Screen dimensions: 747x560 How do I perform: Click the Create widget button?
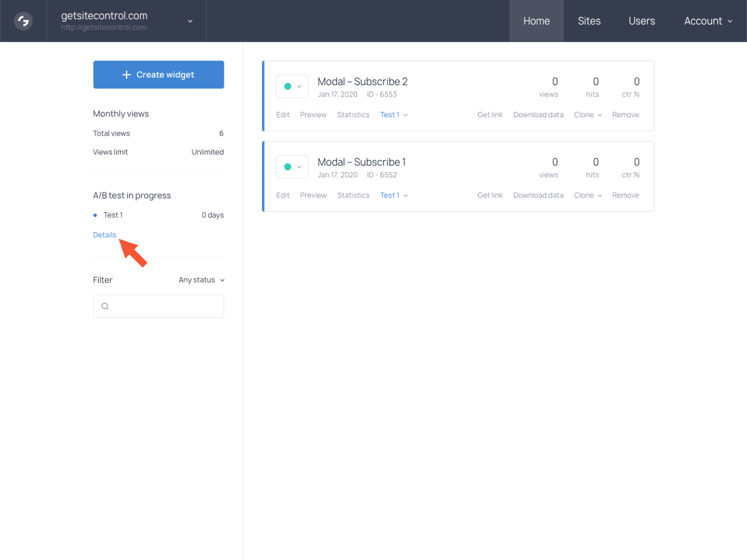[x=159, y=74]
